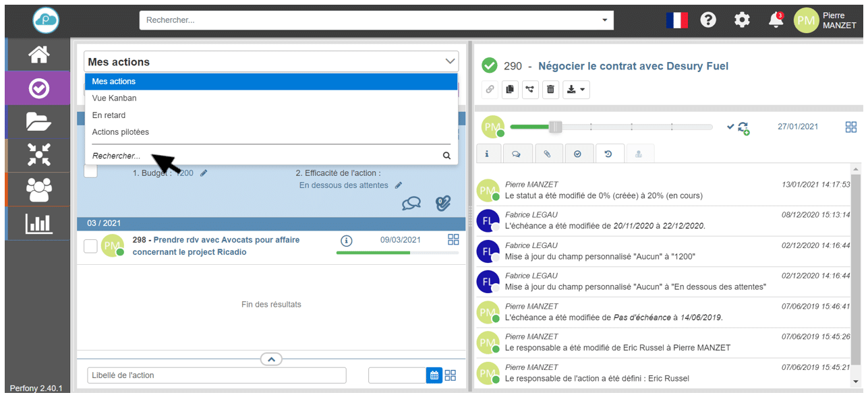Open the download export dropdown button
This screenshot has width=868, height=399.
575,90
